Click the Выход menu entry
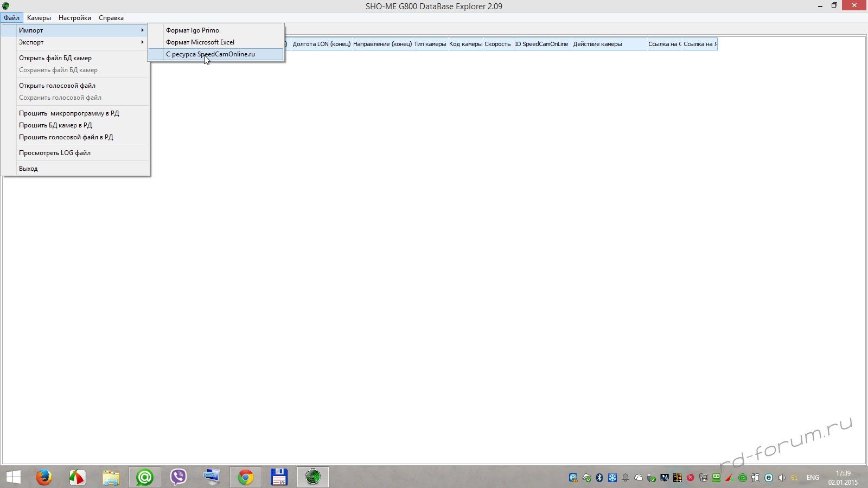Screen dimensions: 868x488 pos(75,169)
